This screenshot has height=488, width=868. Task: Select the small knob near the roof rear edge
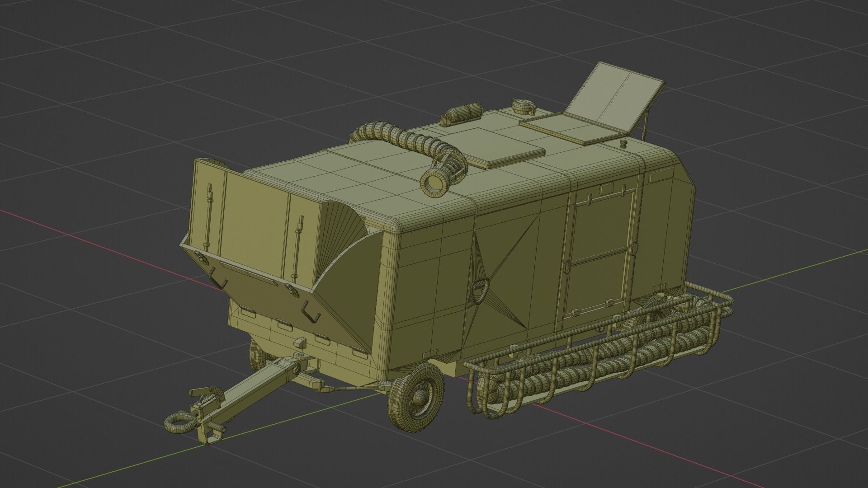coord(624,144)
